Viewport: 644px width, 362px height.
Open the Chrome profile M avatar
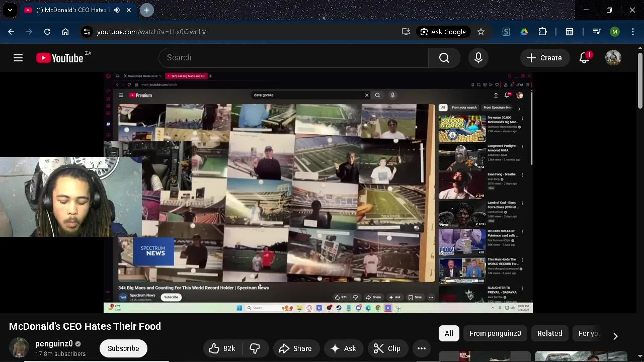coord(615,32)
